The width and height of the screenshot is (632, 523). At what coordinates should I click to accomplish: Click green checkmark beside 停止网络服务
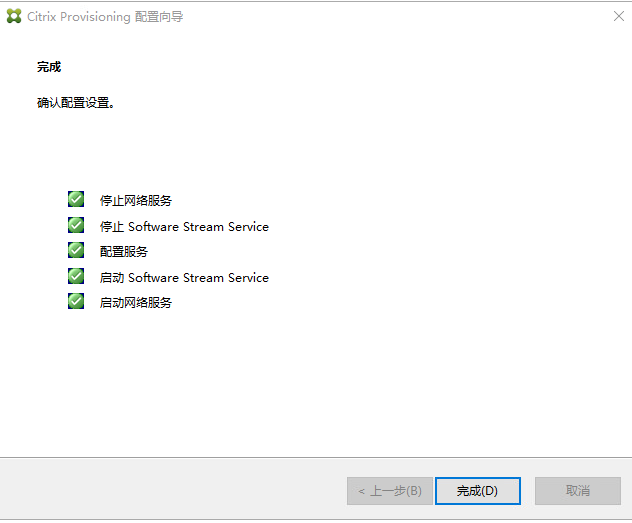point(76,199)
